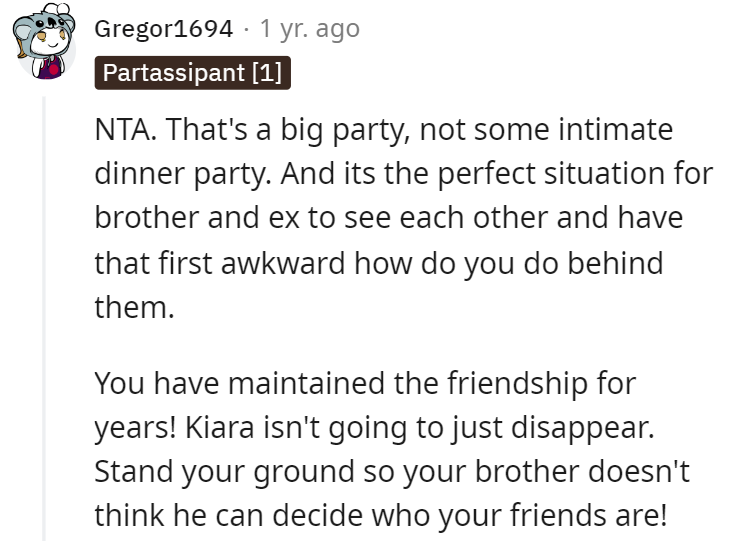Image resolution: width=734 pixels, height=541 pixels.
Task: Open the Gregor1694 user profile link
Action: (164, 30)
